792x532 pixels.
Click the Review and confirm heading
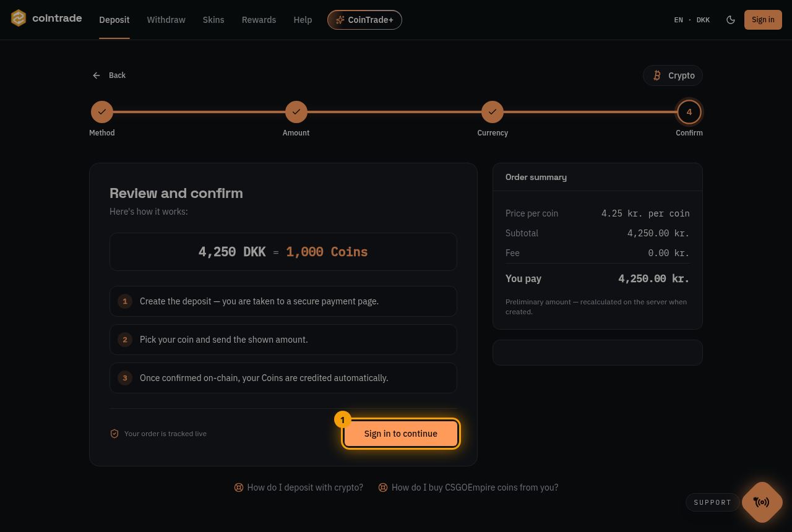tap(176, 193)
